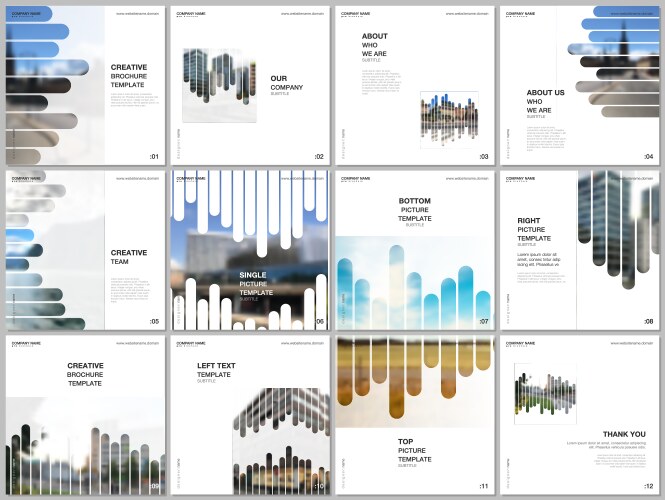
Task: Open the website link on page 04
Action: pyautogui.click(x=632, y=14)
